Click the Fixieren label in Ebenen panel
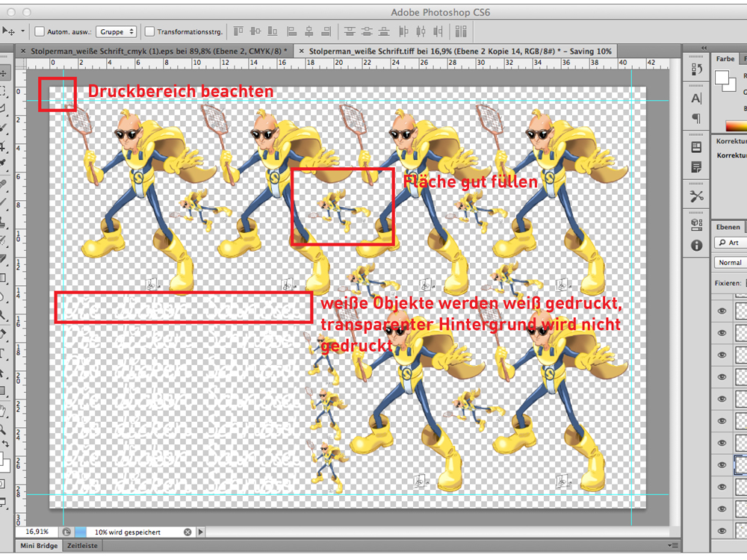 (x=728, y=283)
